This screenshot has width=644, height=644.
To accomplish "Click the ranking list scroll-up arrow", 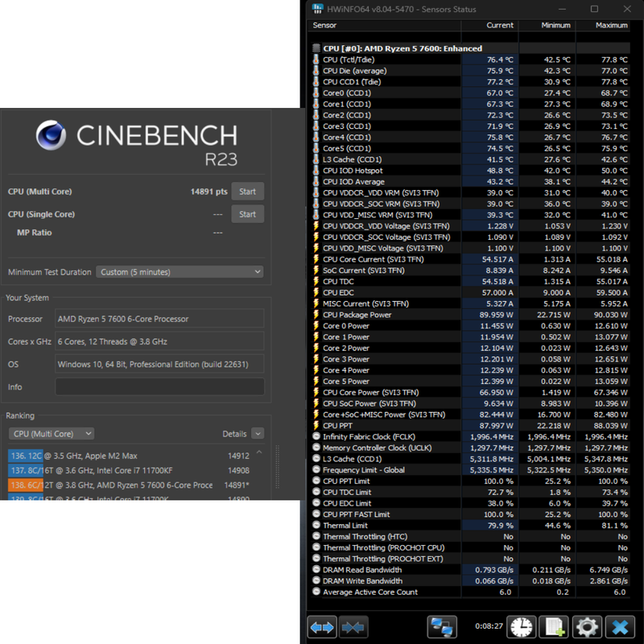I will 259,452.
